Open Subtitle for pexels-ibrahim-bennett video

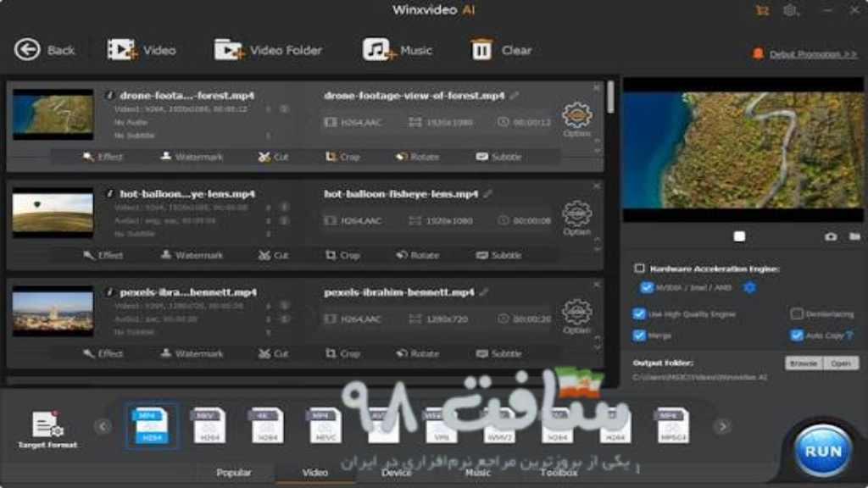(498, 353)
